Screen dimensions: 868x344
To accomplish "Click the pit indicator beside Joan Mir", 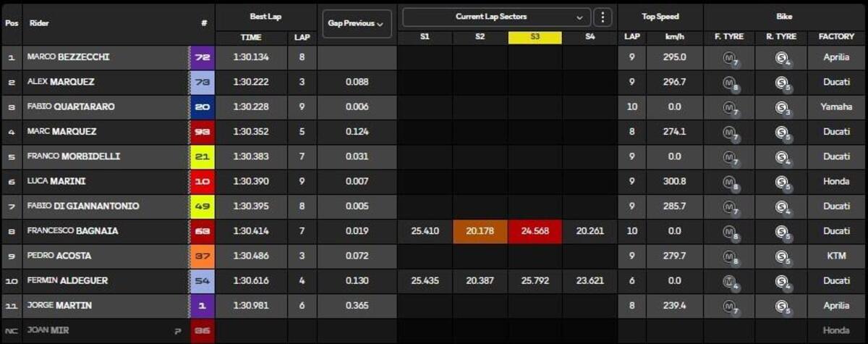I will pos(177,331).
